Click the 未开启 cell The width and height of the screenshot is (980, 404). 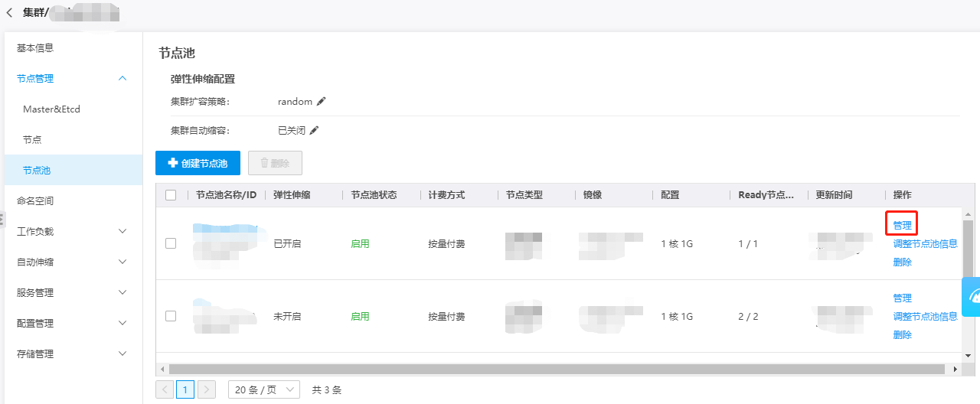(287, 316)
